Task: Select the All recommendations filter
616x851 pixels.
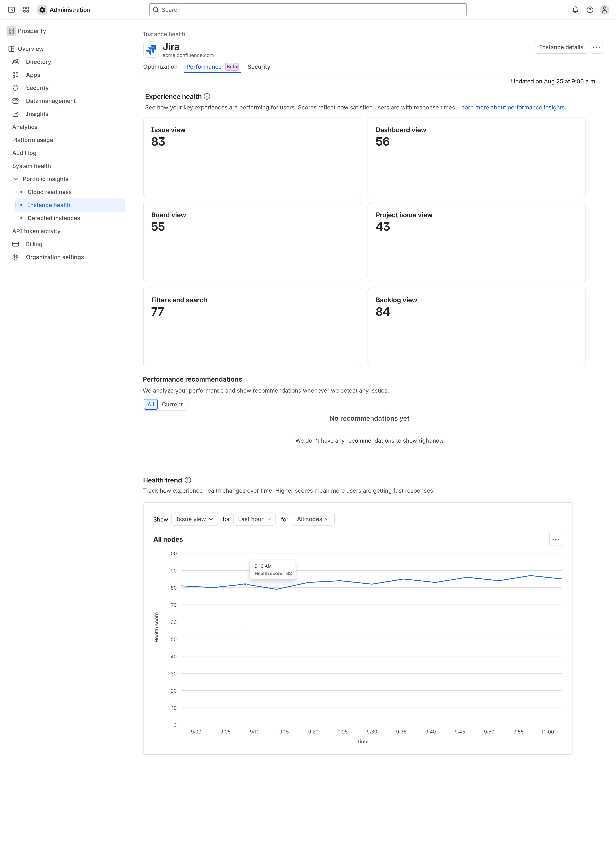Action: [151, 404]
